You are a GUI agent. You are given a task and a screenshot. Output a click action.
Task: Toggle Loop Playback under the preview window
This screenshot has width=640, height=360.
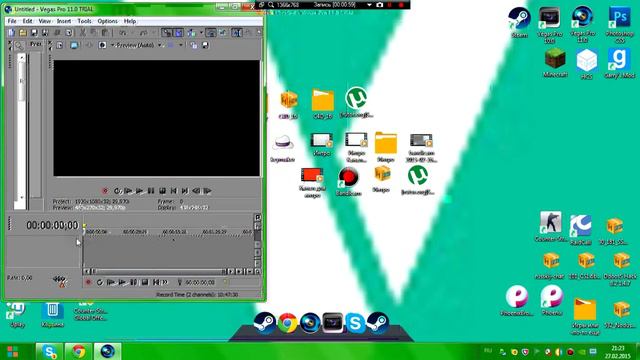pos(117,191)
